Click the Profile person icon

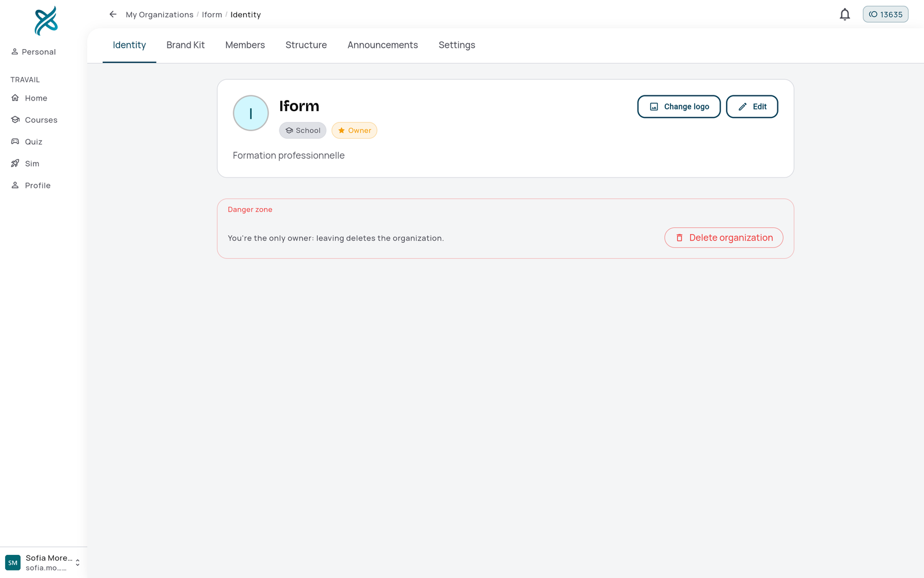coord(16,186)
